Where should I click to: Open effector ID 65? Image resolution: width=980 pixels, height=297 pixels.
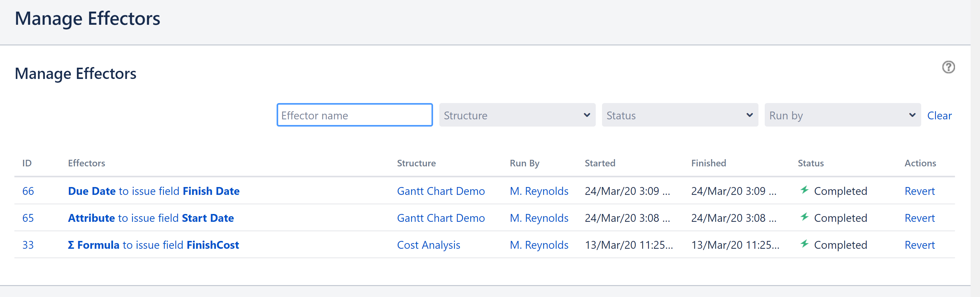(x=28, y=218)
